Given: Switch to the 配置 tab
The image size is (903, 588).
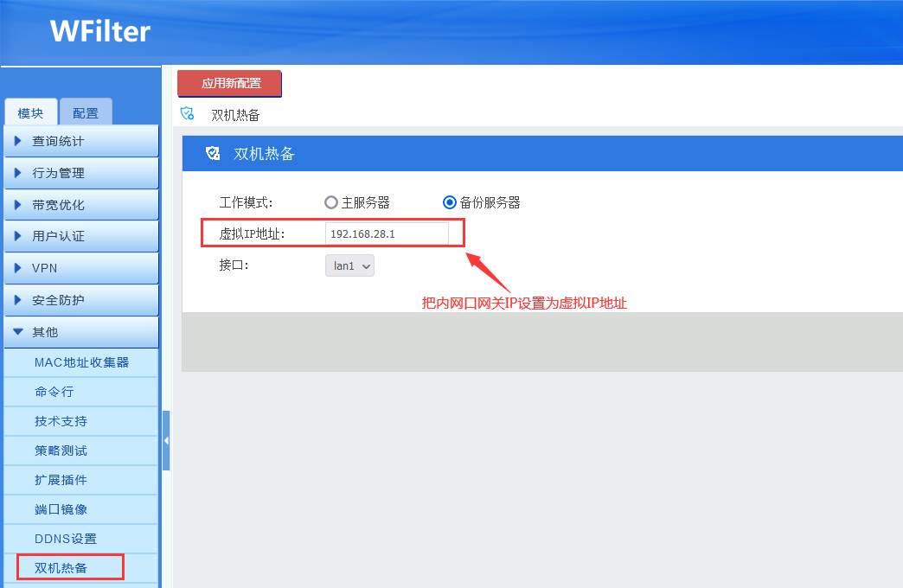Looking at the screenshot, I should click(x=86, y=113).
